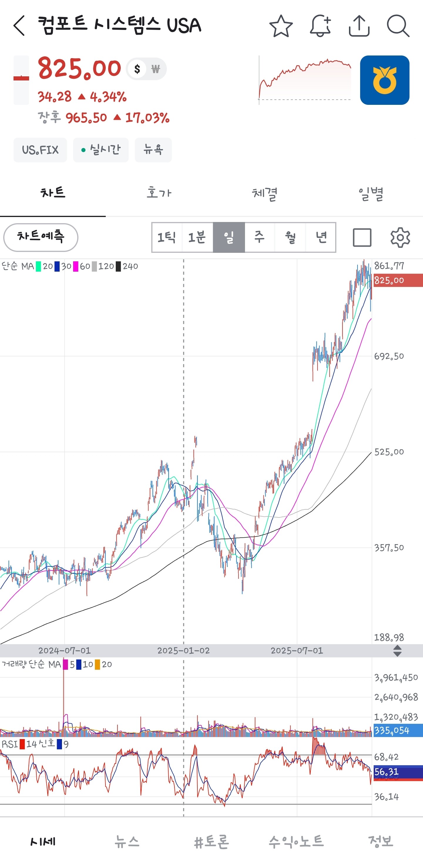Tap the 188.98 low price label

(x=389, y=637)
